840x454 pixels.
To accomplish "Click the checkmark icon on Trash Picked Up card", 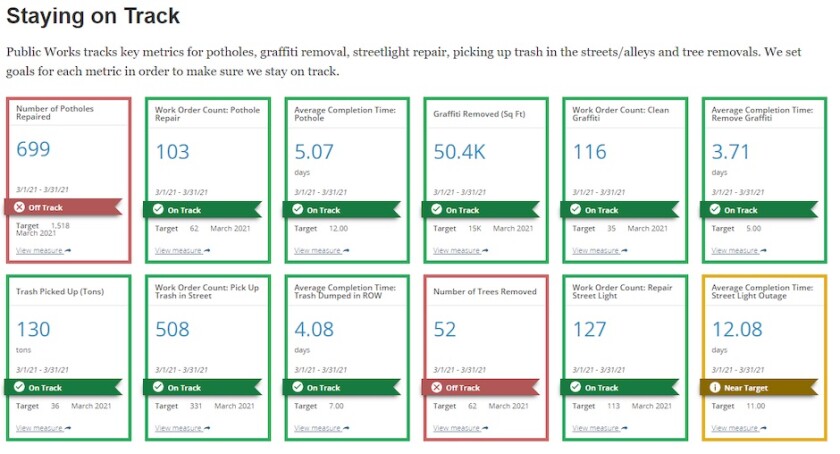I will [18, 388].
